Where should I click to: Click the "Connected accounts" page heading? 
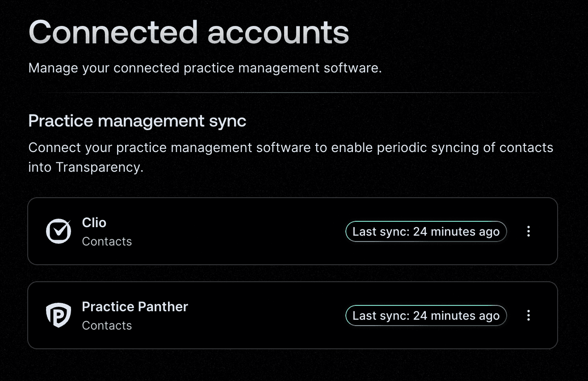(x=189, y=32)
